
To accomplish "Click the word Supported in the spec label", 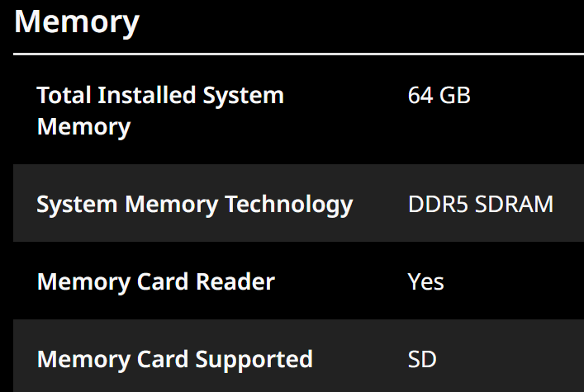I will pos(254,360).
